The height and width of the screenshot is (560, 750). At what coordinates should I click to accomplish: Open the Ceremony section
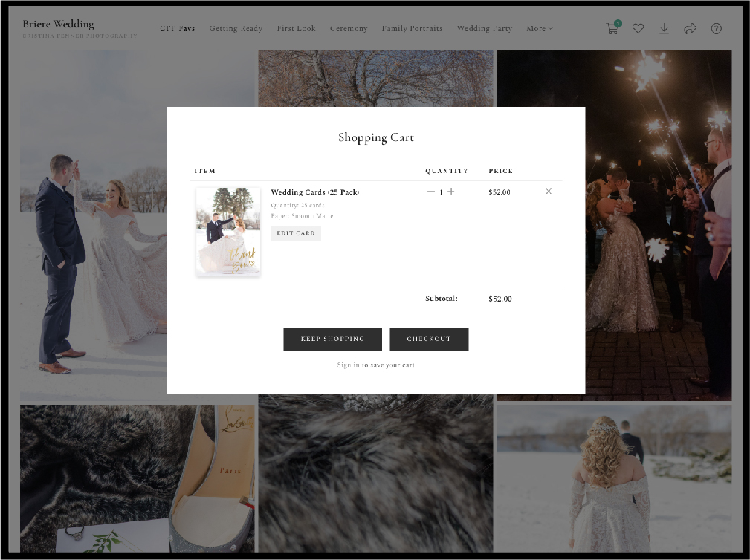(x=349, y=29)
